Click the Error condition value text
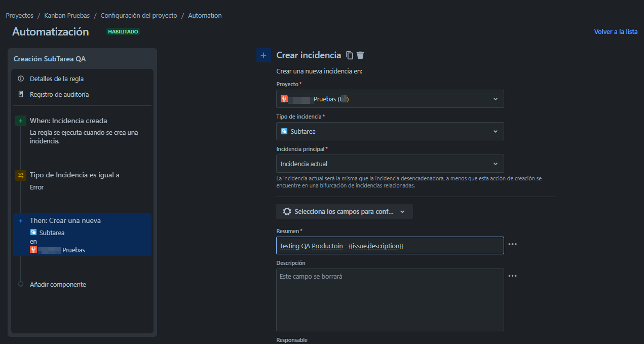Image resolution: width=644 pixels, height=344 pixels. pos(37,187)
